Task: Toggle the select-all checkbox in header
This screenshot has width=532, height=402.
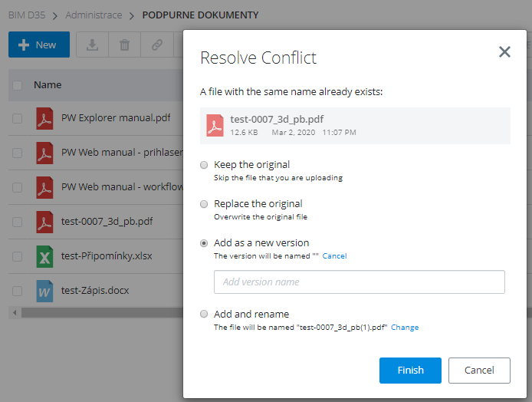Action: click(17, 85)
